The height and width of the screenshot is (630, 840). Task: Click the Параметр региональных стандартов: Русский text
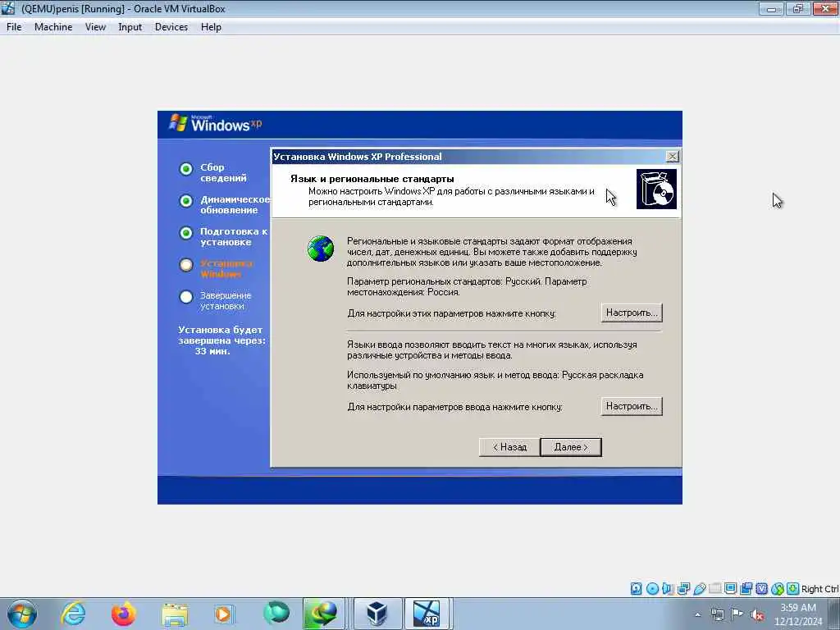click(x=444, y=281)
